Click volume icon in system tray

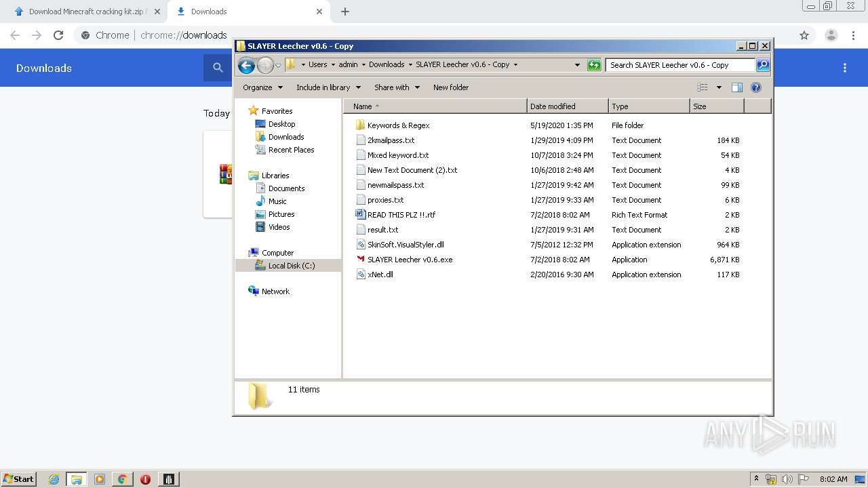point(787,479)
